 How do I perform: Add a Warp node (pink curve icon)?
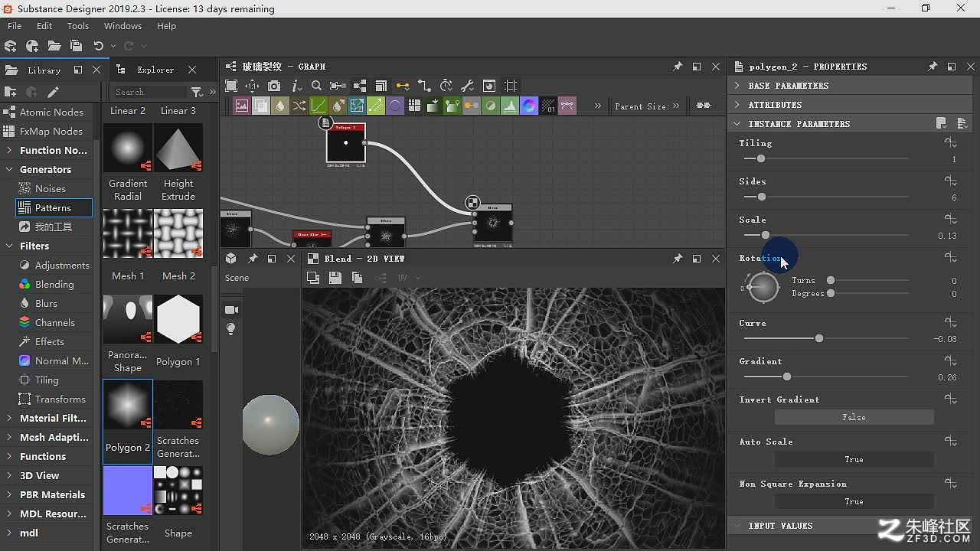pyautogui.click(x=567, y=106)
